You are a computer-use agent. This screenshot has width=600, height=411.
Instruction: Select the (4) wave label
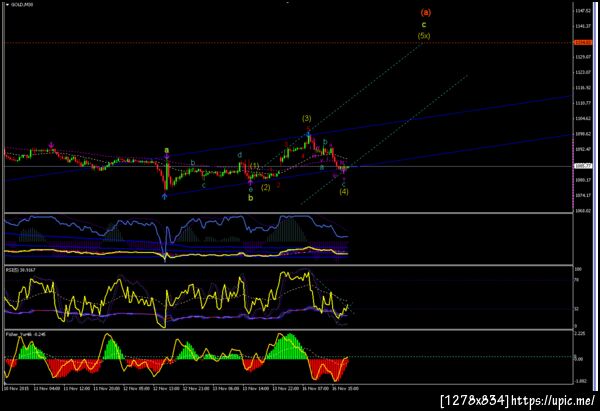pyautogui.click(x=344, y=191)
